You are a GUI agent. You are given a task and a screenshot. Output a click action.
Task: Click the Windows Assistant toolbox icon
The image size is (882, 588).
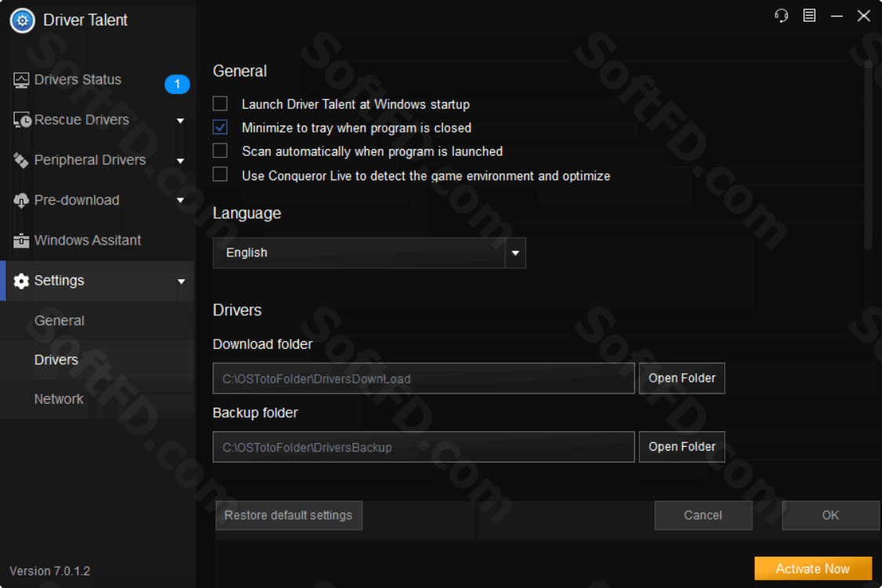tap(21, 241)
